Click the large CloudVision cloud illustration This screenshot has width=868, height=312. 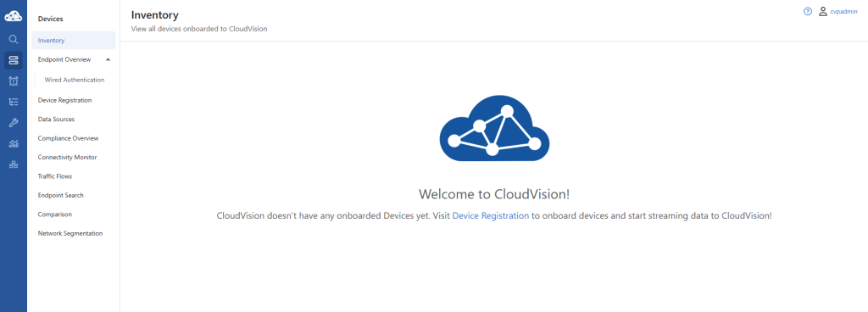pyautogui.click(x=494, y=128)
